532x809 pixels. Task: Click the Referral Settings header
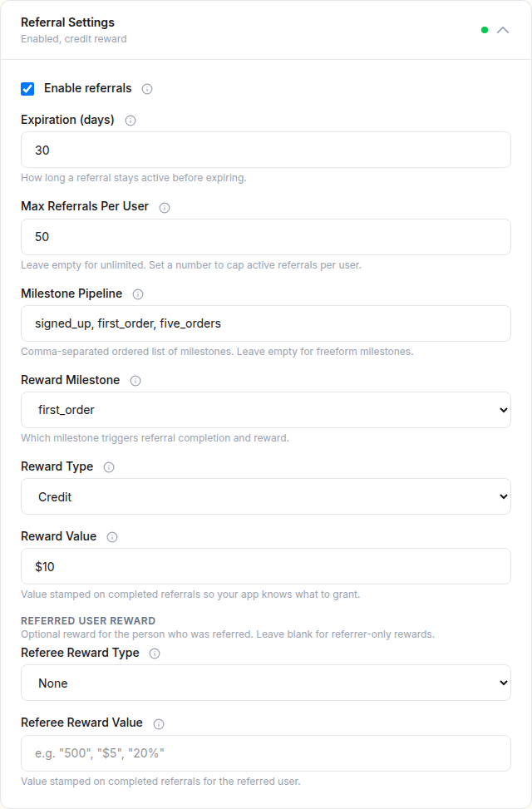[67, 22]
